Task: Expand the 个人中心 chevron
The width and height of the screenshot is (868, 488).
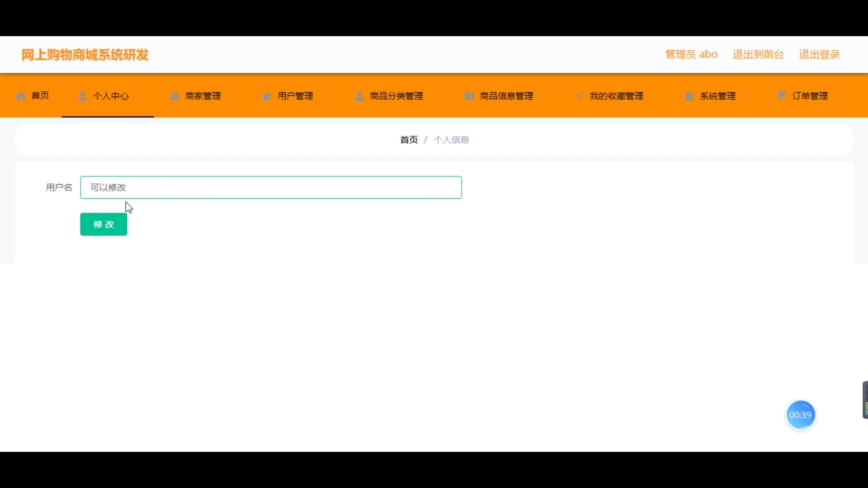Action: tap(138, 96)
